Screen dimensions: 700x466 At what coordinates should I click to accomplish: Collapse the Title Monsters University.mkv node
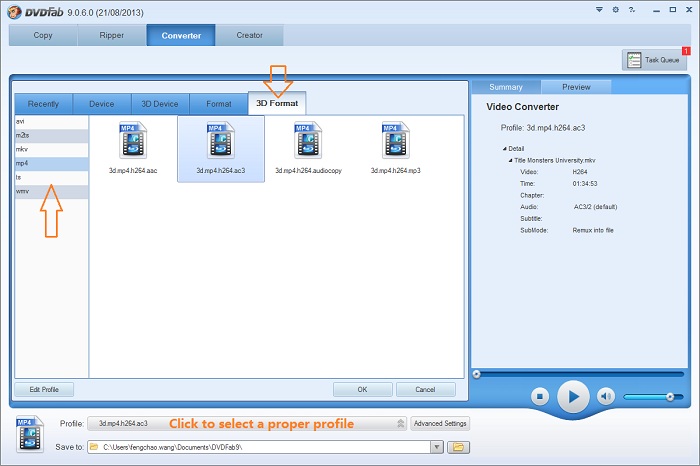pyautogui.click(x=510, y=160)
